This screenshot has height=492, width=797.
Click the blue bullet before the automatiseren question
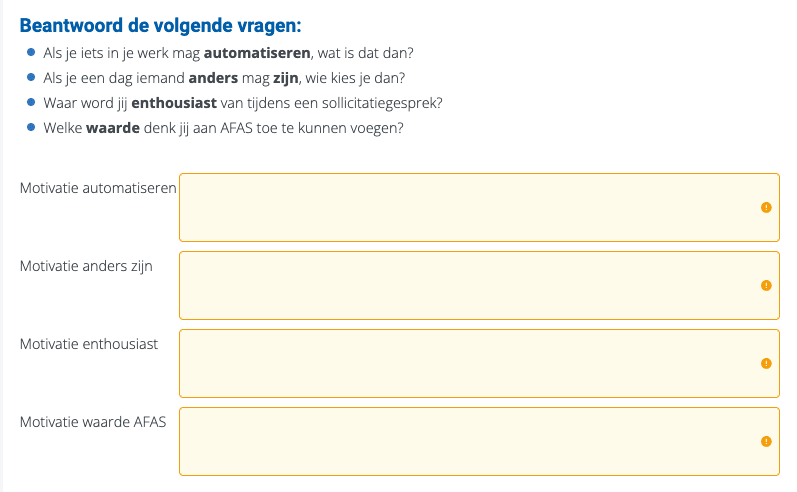31,53
